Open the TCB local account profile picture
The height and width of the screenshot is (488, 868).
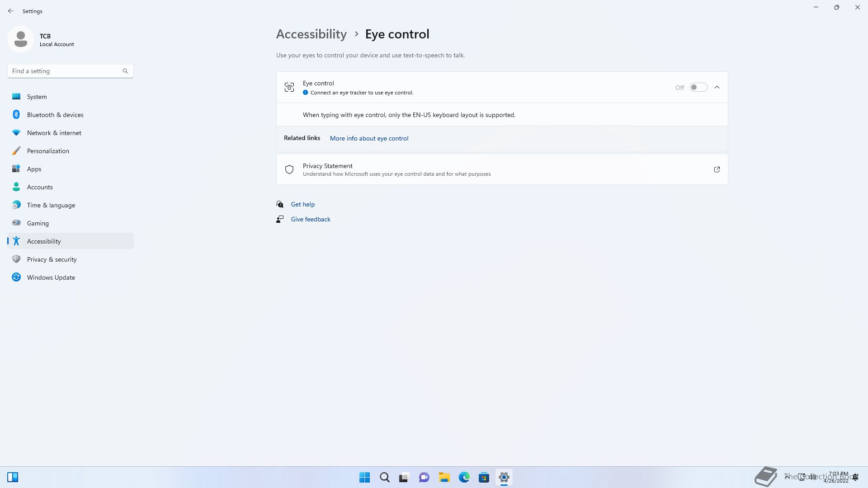21,39
